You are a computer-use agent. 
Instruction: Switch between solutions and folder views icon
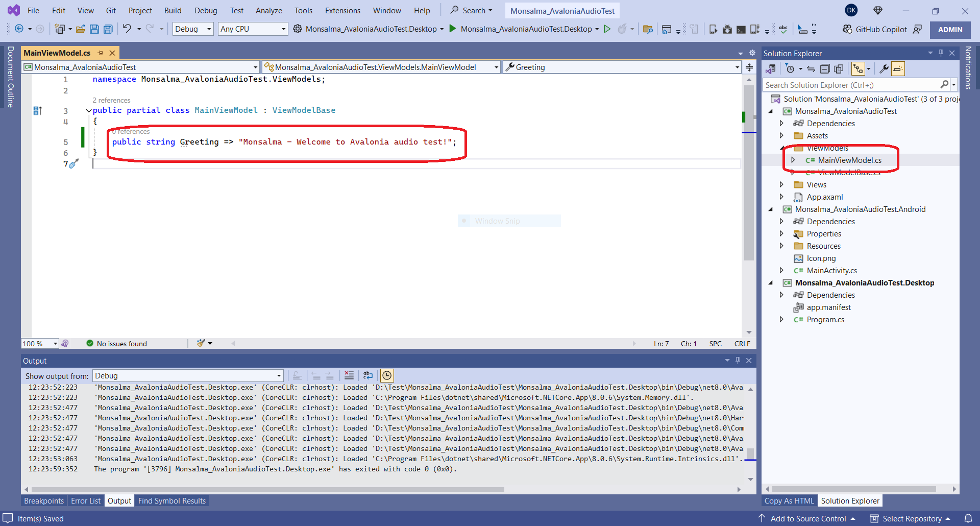tap(771, 69)
